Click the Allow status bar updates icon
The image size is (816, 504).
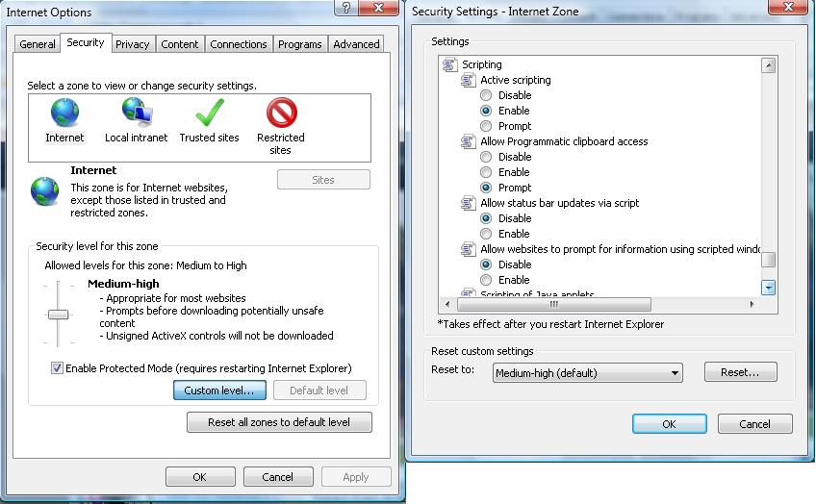pos(468,203)
